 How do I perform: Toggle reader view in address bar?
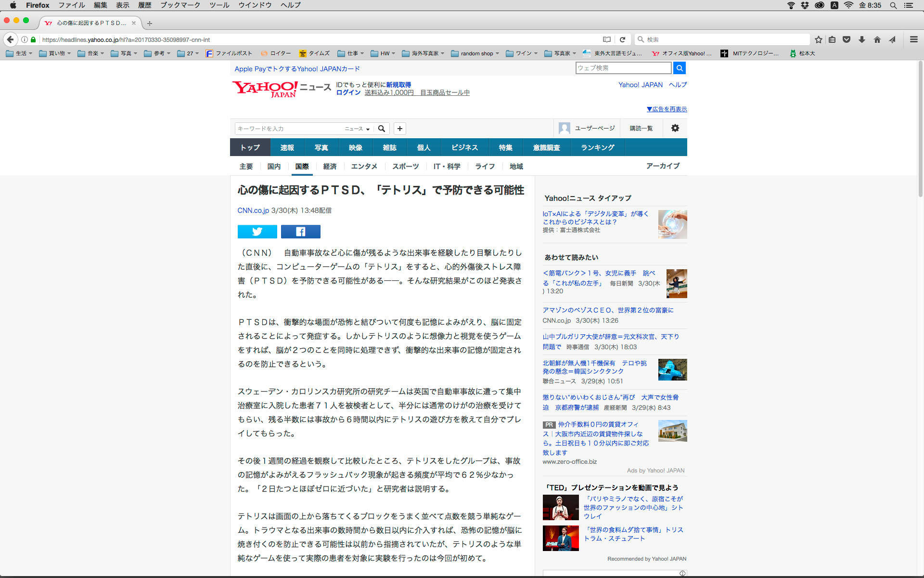click(607, 39)
